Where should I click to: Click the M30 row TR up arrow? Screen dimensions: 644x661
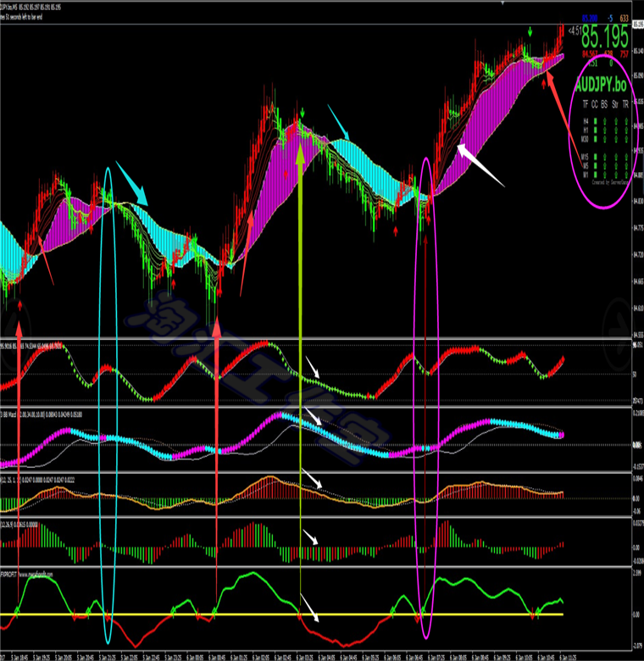tap(626, 139)
